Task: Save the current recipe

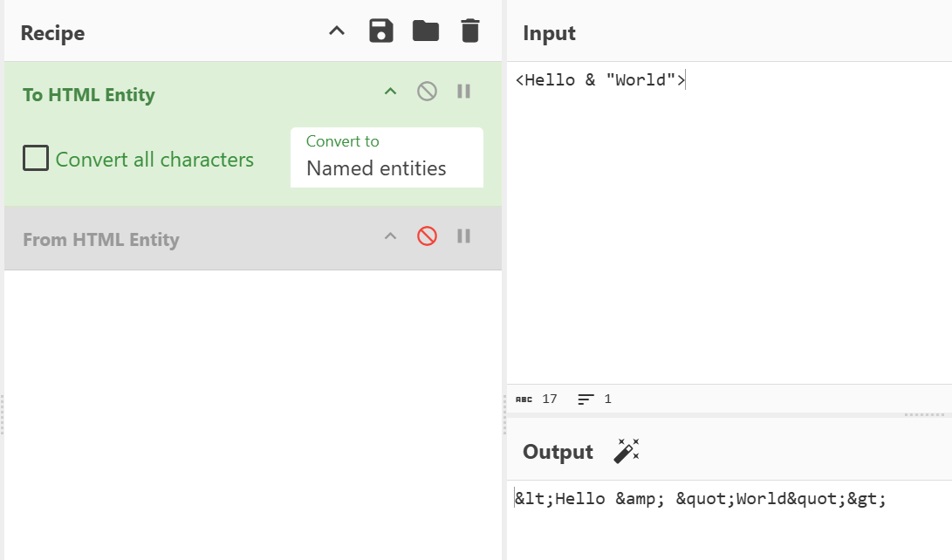Action: click(x=380, y=31)
